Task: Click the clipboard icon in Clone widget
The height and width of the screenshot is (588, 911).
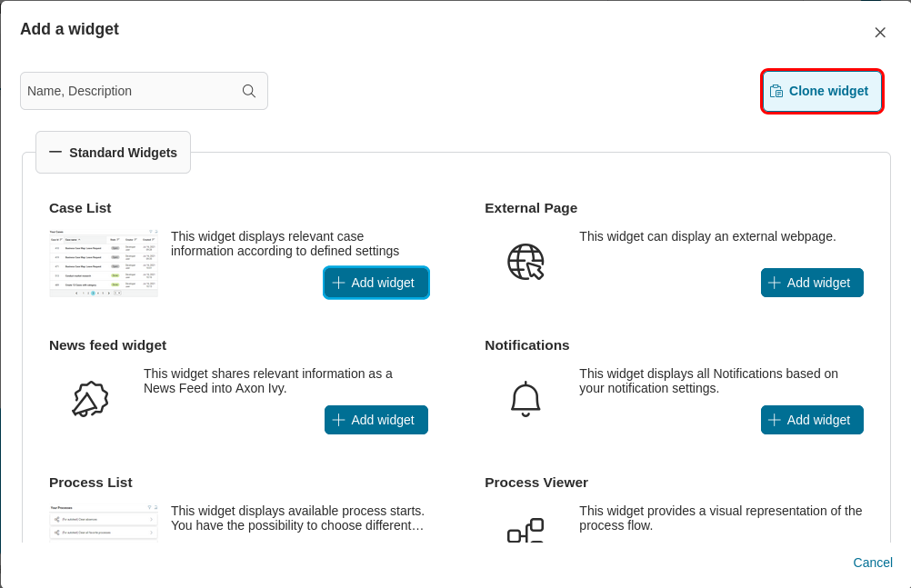Action: [776, 91]
